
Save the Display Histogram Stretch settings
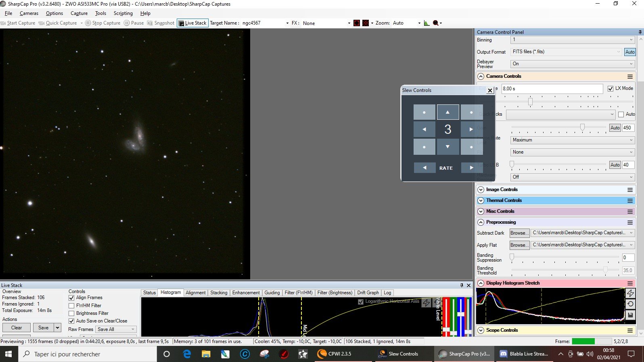point(630,315)
